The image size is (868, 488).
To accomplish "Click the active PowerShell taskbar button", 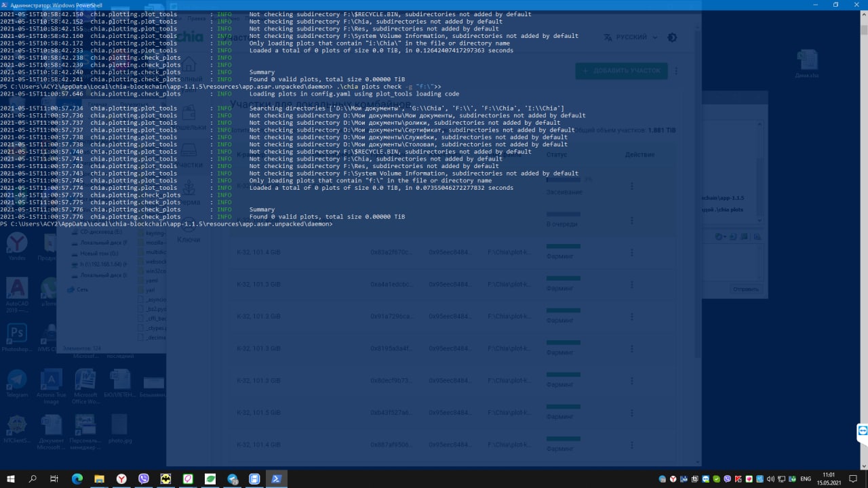I will [x=277, y=479].
